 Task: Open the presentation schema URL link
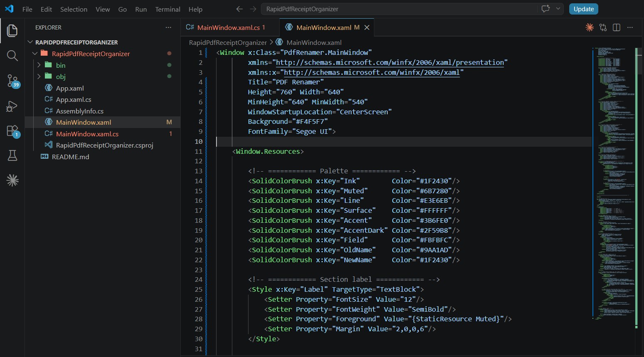click(390, 62)
